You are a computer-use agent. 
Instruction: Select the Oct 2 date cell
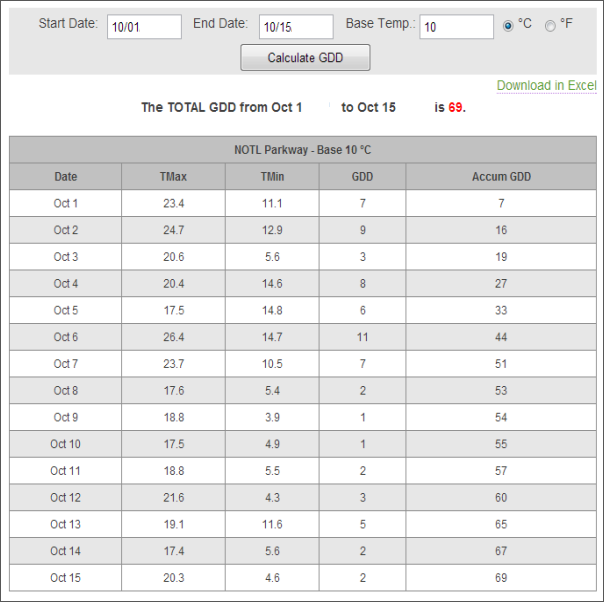click(x=65, y=230)
